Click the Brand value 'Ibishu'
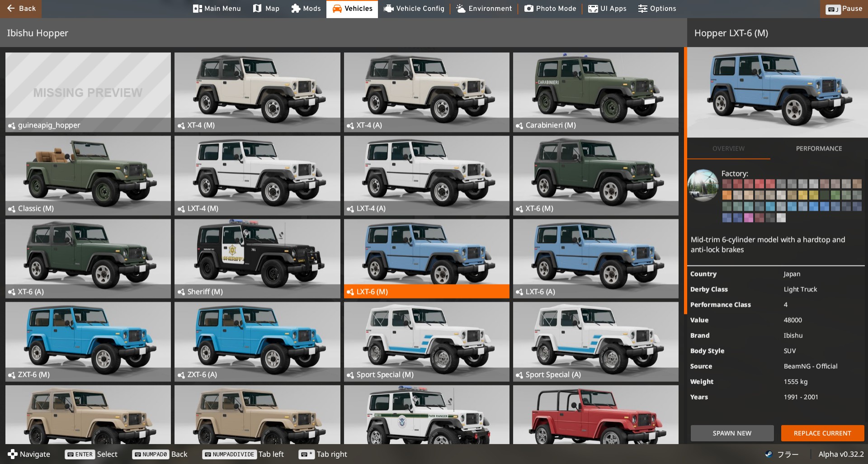Viewport: 868px width, 464px height. tap(793, 336)
